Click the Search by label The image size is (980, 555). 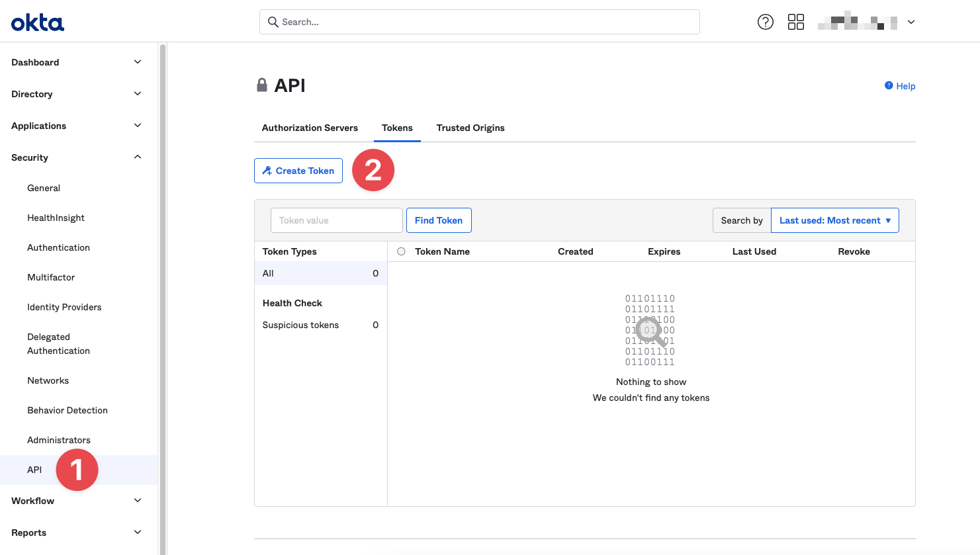[x=742, y=220]
